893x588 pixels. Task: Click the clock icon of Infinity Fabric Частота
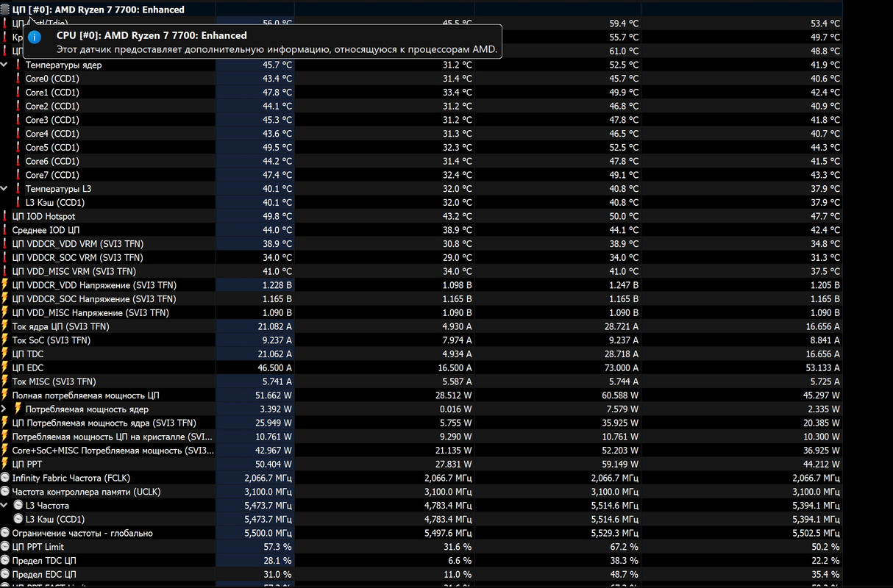pyautogui.click(x=5, y=478)
